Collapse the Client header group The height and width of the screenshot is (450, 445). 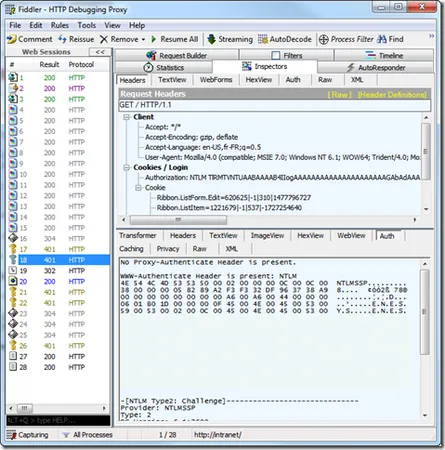[126, 117]
